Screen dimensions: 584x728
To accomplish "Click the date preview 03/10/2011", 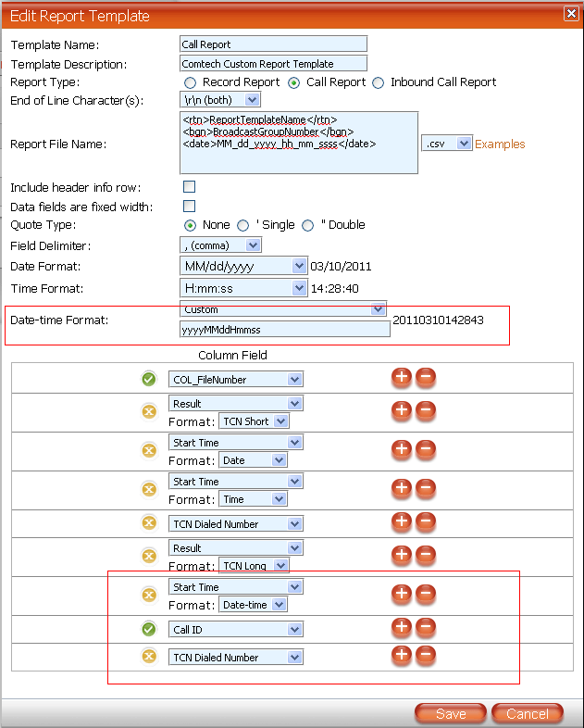I will (341, 267).
